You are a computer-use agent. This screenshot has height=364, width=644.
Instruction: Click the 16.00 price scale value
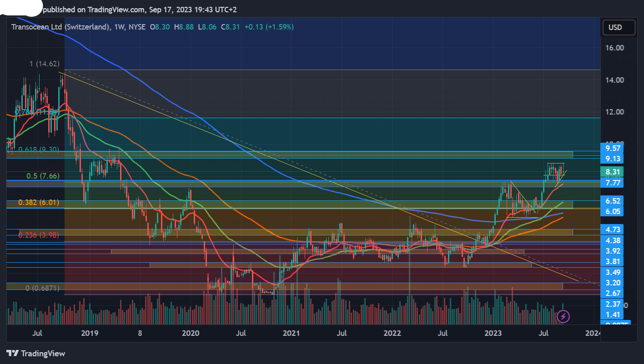pos(614,48)
